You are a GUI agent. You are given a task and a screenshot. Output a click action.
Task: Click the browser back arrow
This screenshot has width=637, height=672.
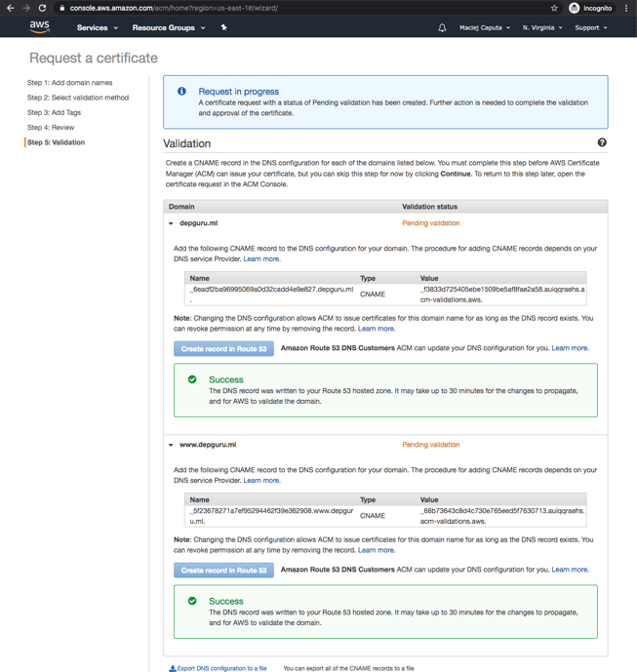(10, 8)
